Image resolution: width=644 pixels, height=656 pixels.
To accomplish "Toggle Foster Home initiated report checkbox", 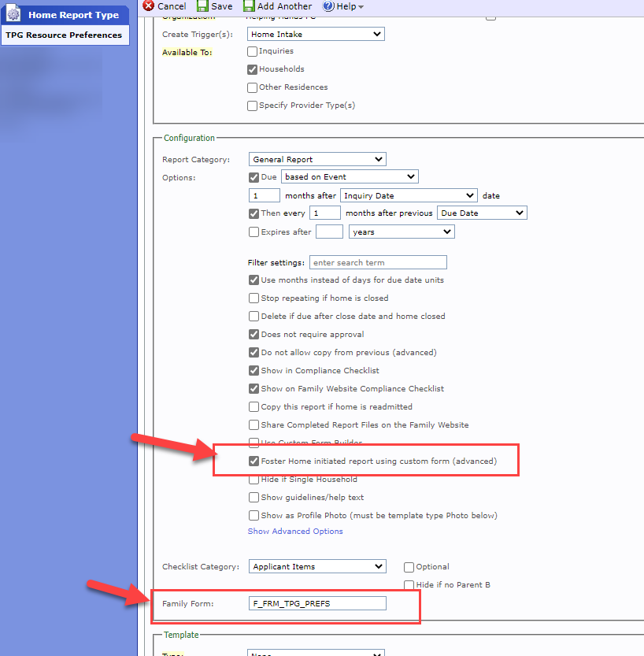I will (x=254, y=461).
